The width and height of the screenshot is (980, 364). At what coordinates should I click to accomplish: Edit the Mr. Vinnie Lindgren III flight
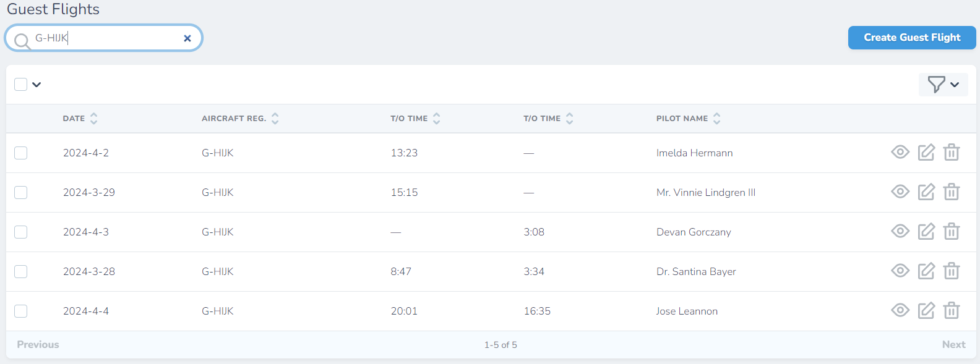tap(926, 192)
